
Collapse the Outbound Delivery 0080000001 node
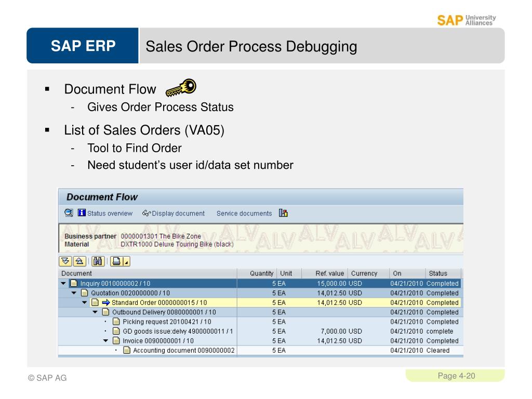(95, 312)
